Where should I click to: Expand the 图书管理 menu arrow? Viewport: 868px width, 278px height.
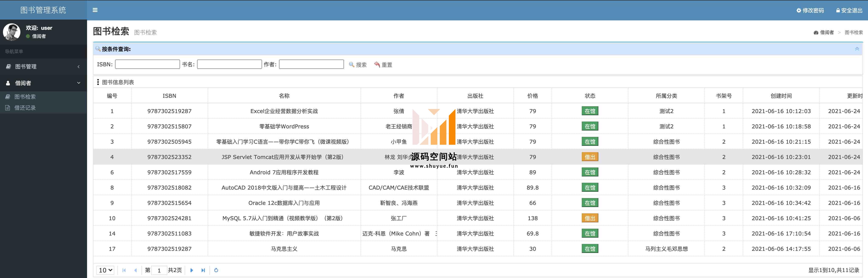point(79,67)
